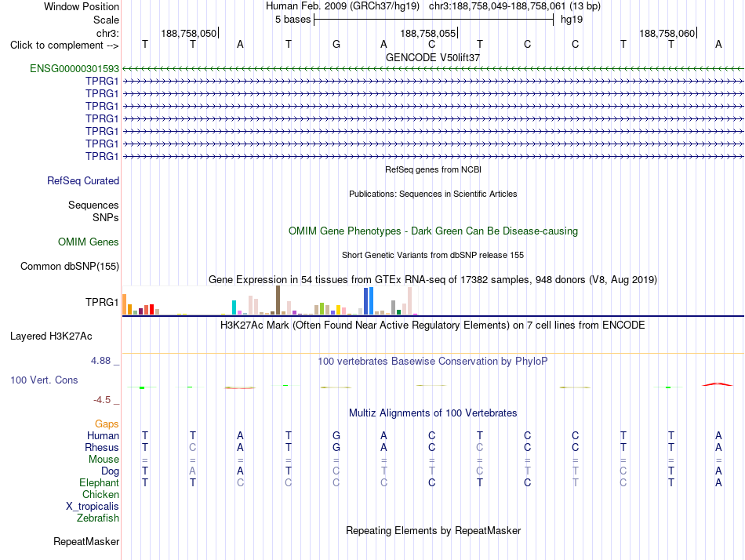Click tall brown bar in GTEx chart
This screenshot has height=560, width=745.
278,300
